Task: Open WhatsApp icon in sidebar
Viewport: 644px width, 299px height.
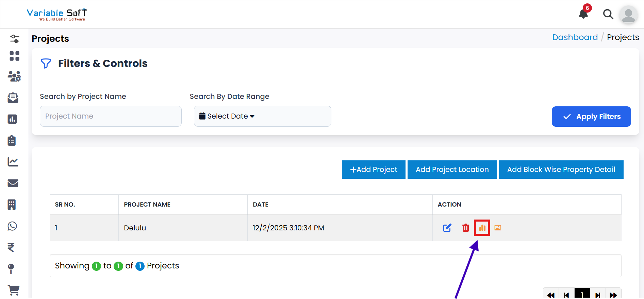Action: point(13,226)
